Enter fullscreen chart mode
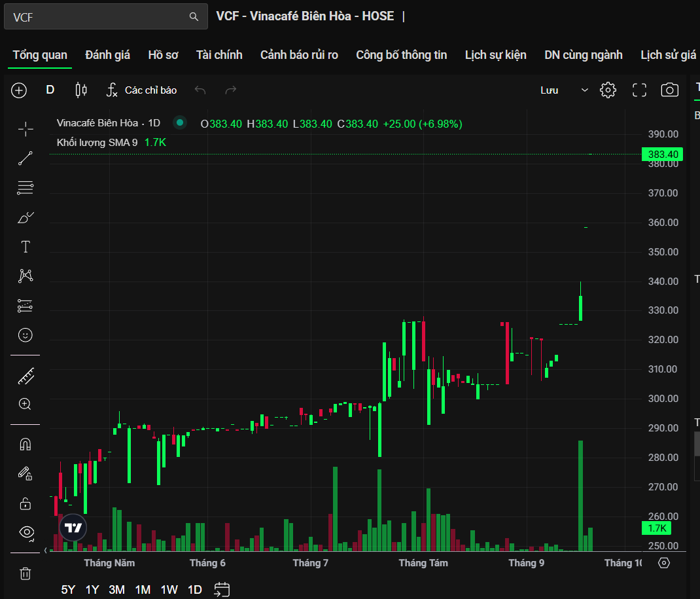Screen dimensions: 700x599 [639, 90]
